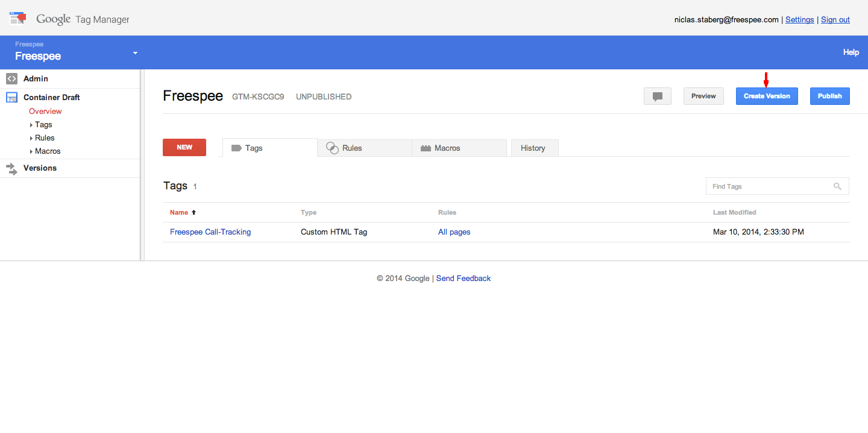Viewport: 868px width, 433px height.
Task: Click the Mar 10, 2014, 2:33:30 PM cell
Action: (x=758, y=232)
